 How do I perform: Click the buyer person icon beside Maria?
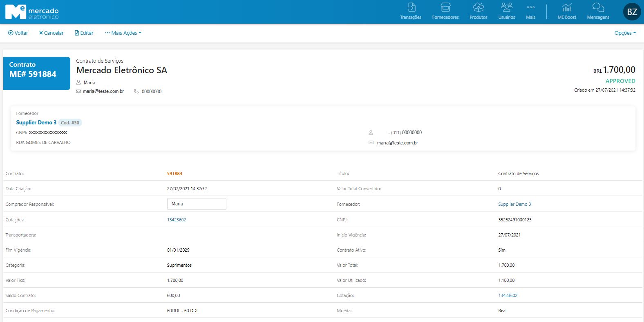point(78,82)
